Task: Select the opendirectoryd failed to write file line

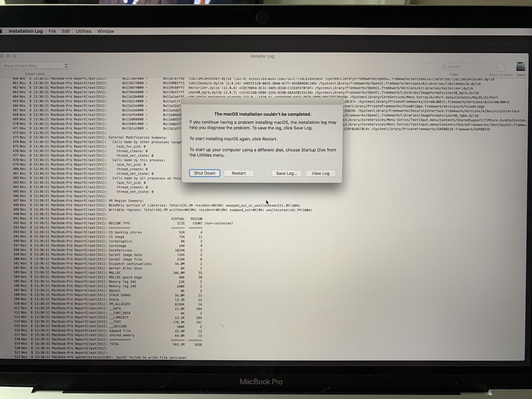Action: 100,358
